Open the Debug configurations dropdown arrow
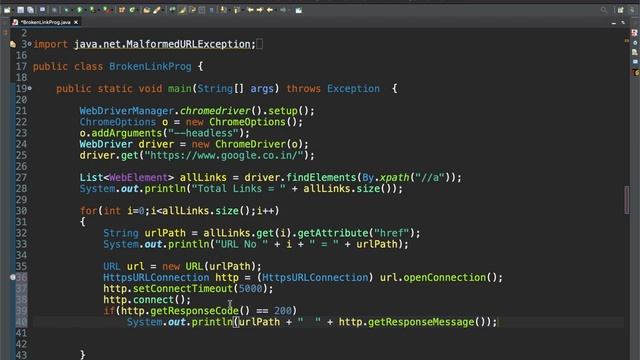 [x=72, y=10]
